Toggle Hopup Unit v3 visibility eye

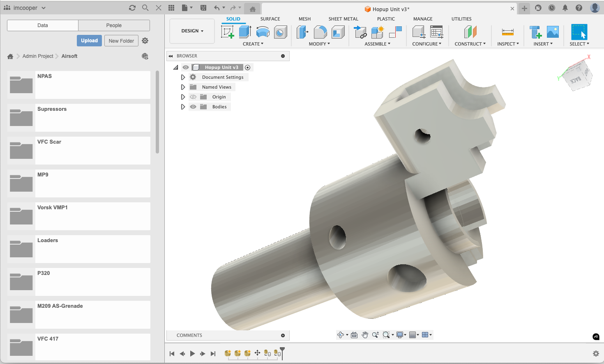click(186, 67)
